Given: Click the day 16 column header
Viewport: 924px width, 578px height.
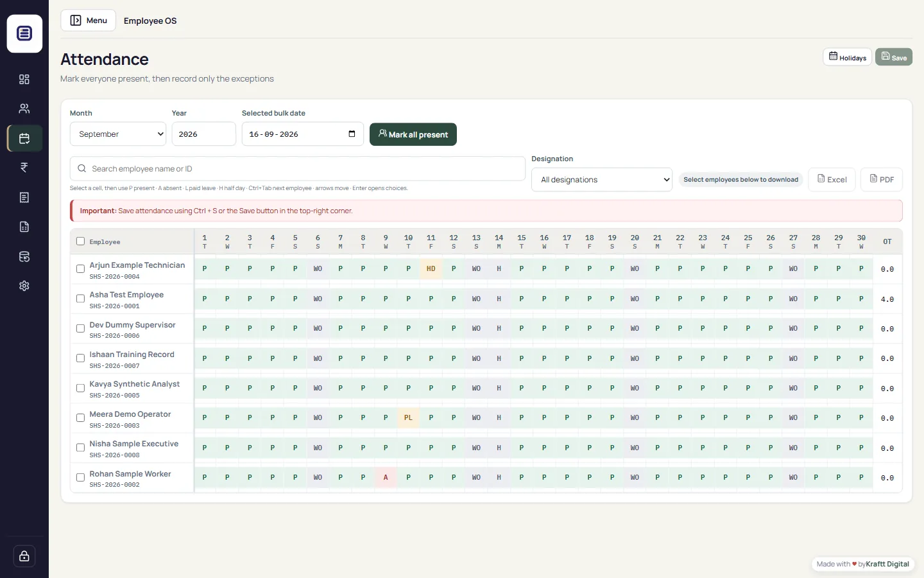Looking at the screenshot, I should [544, 241].
